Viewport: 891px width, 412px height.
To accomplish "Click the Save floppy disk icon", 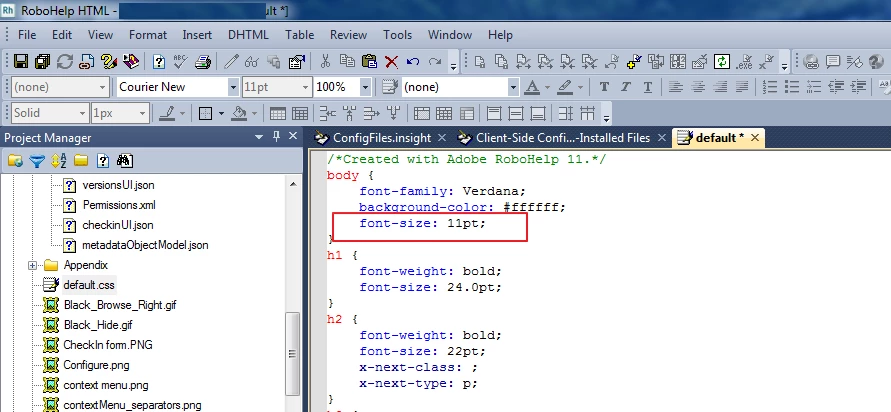I will pyautogui.click(x=21, y=61).
